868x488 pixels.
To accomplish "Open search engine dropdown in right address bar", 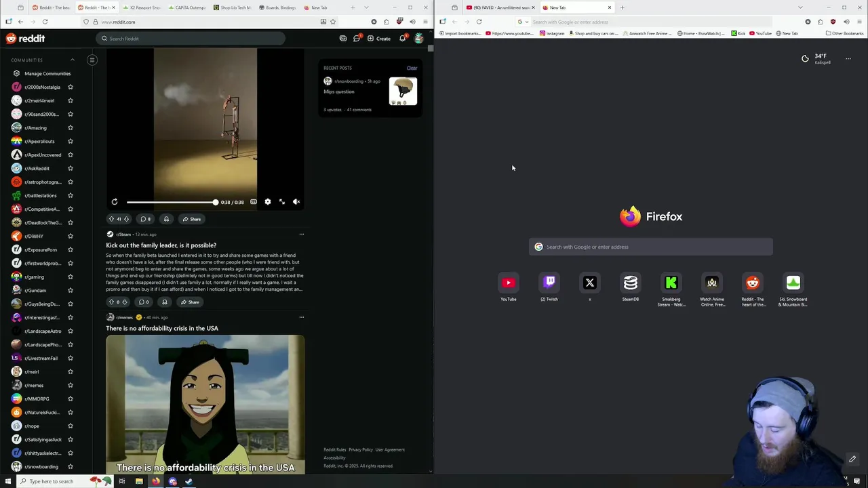I will tap(521, 22).
